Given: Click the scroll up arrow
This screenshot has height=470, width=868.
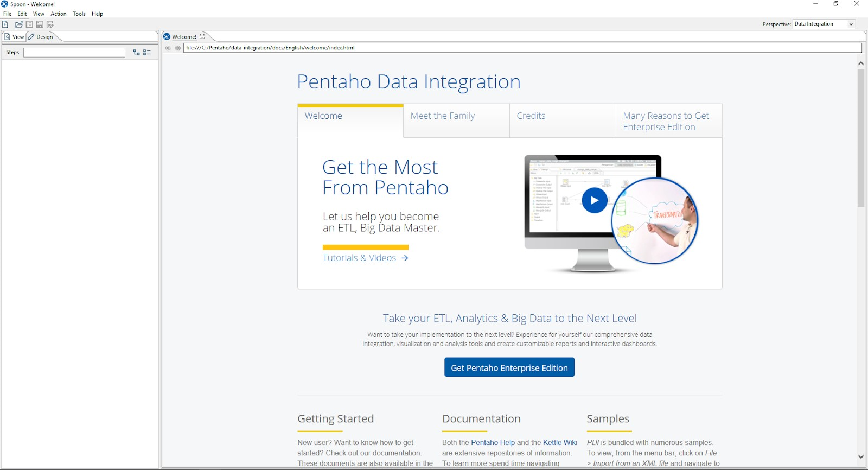Looking at the screenshot, I should click(x=861, y=63).
